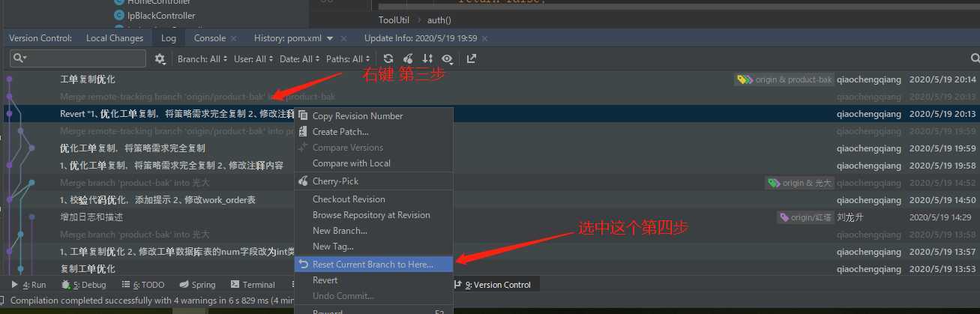Screen dimensions: 980x314
Task: Click the auth() breadcrumb
Action: coord(439,19)
